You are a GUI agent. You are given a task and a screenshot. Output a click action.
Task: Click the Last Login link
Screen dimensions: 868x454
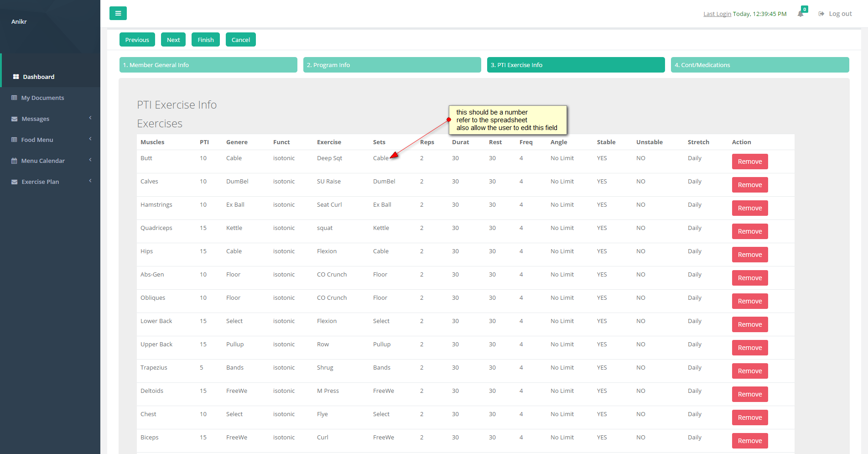click(717, 14)
